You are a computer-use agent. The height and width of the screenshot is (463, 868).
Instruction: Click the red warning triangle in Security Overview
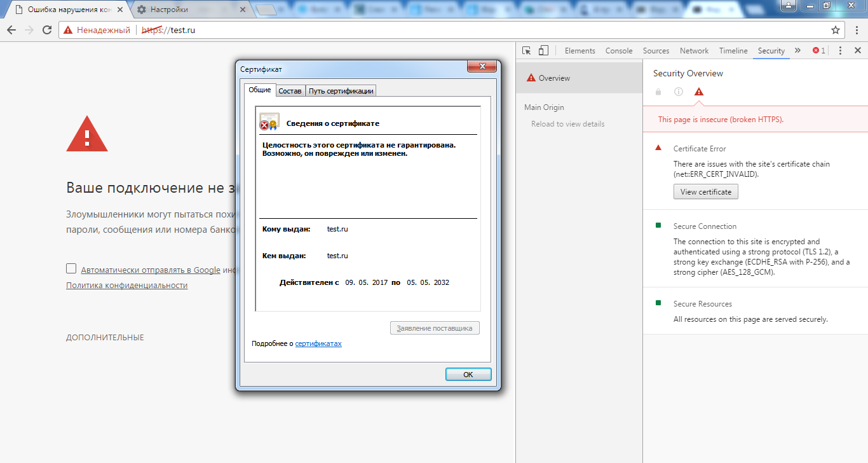point(699,92)
